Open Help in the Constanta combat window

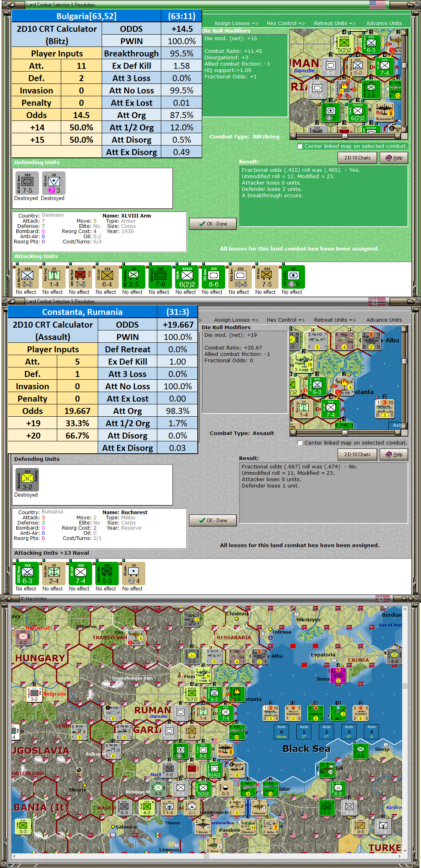point(394,454)
